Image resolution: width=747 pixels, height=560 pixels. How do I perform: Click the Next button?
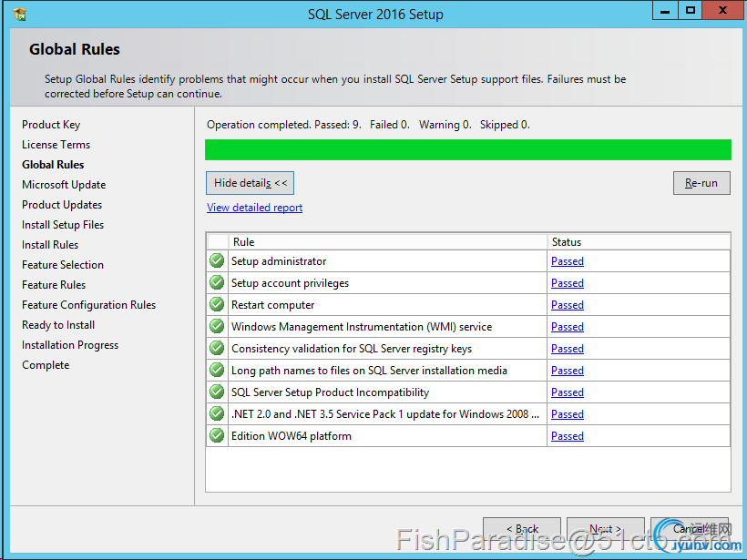[x=605, y=529]
